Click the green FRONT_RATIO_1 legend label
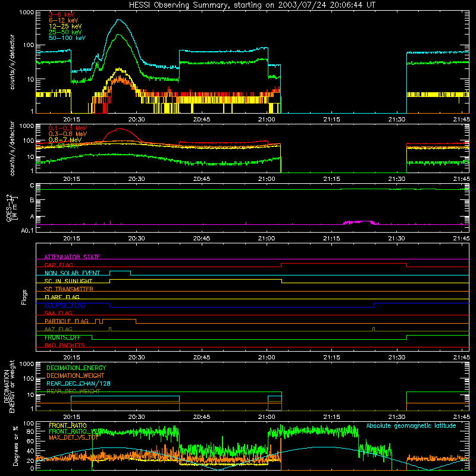This screenshot has width=476, height=476. click(73, 431)
